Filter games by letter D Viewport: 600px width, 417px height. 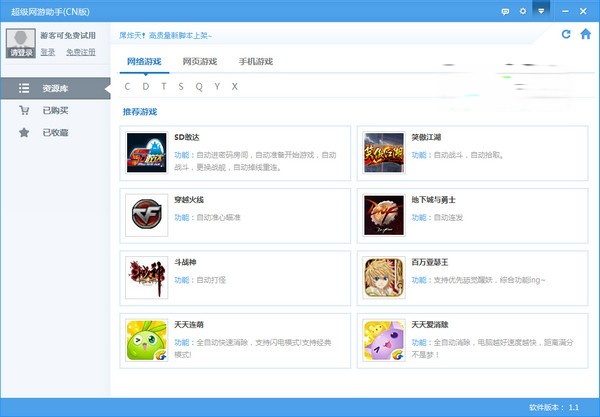[x=146, y=87]
